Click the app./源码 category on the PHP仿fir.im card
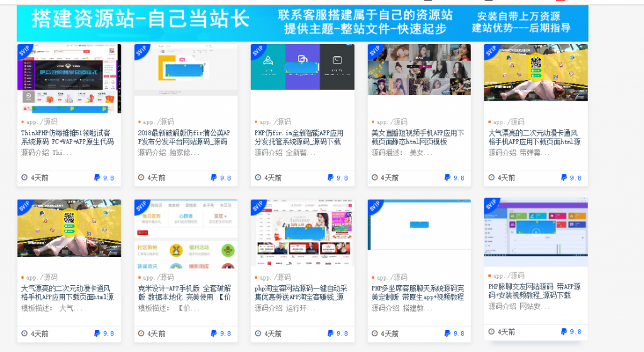 point(275,122)
